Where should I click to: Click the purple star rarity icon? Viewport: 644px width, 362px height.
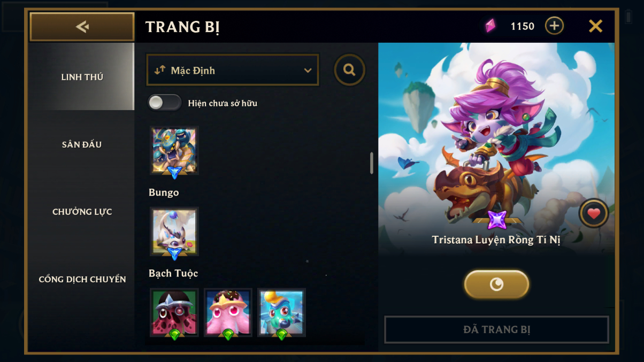click(x=497, y=220)
